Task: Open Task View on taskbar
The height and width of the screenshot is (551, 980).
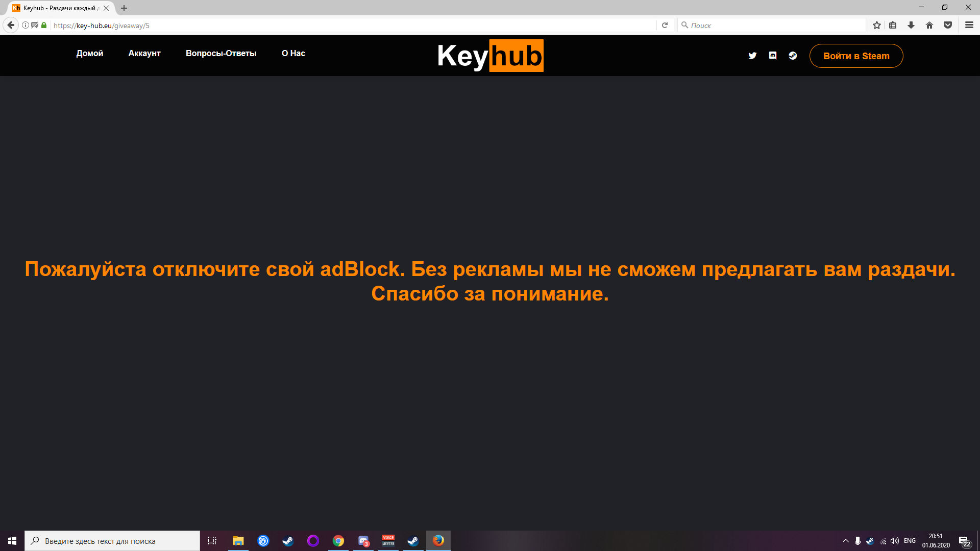Action: tap(212, 541)
